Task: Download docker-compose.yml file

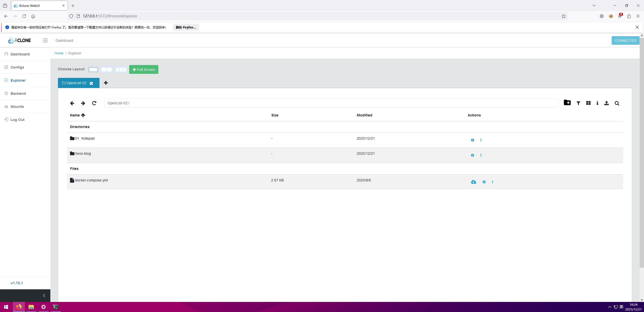Action: (x=474, y=182)
